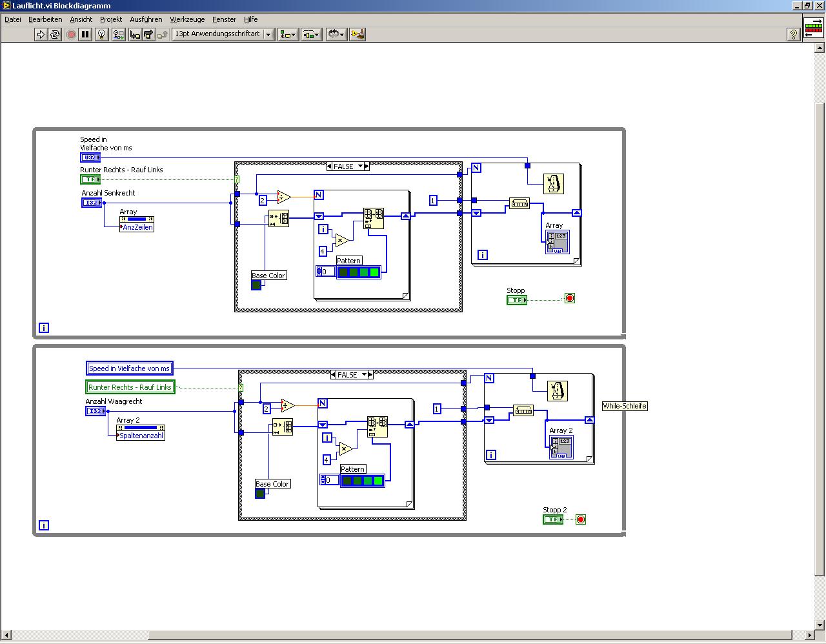Open the context help question mark
826x644 pixels.
click(794, 35)
